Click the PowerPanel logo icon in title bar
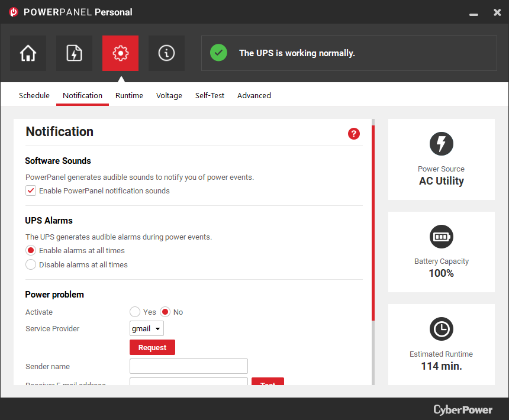 (x=14, y=12)
